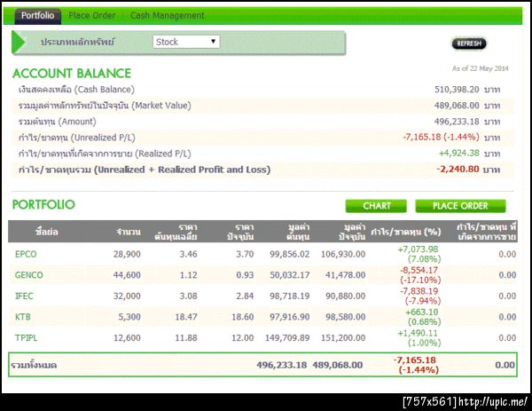532x411 pixels.
Task: Click the REFRESH button
Action: coord(469,43)
